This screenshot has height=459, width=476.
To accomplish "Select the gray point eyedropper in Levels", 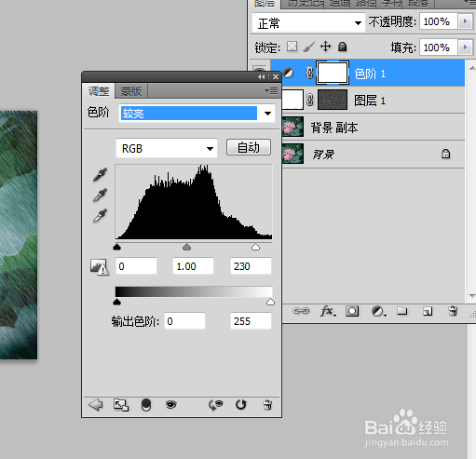I will [x=100, y=196].
